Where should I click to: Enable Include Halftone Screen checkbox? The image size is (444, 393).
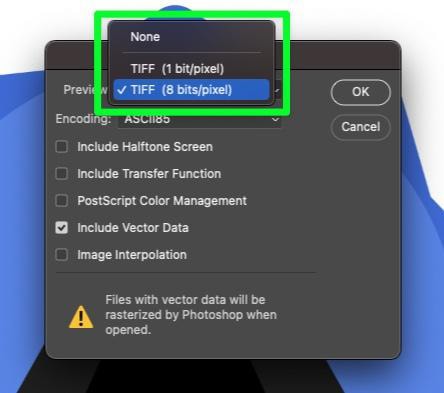pos(62,147)
